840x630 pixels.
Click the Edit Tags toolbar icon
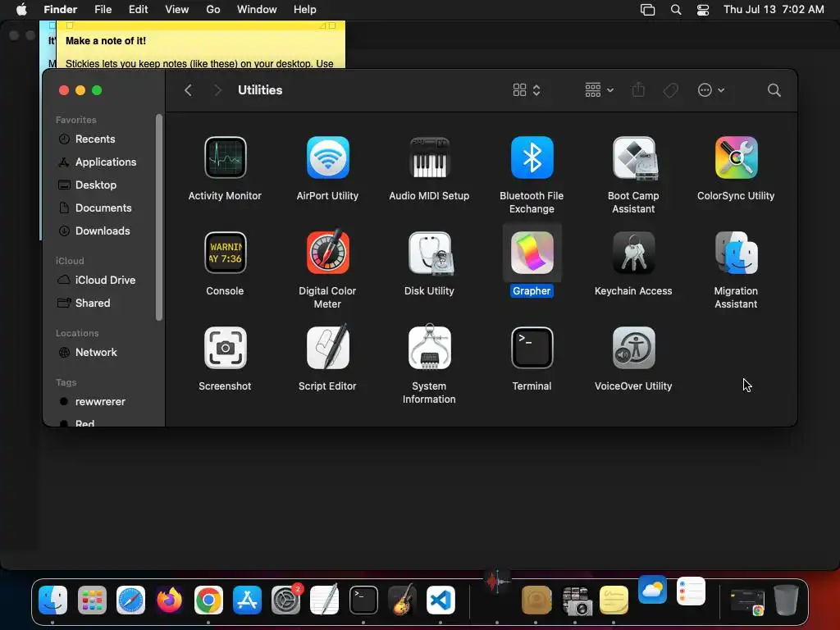click(670, 90)
